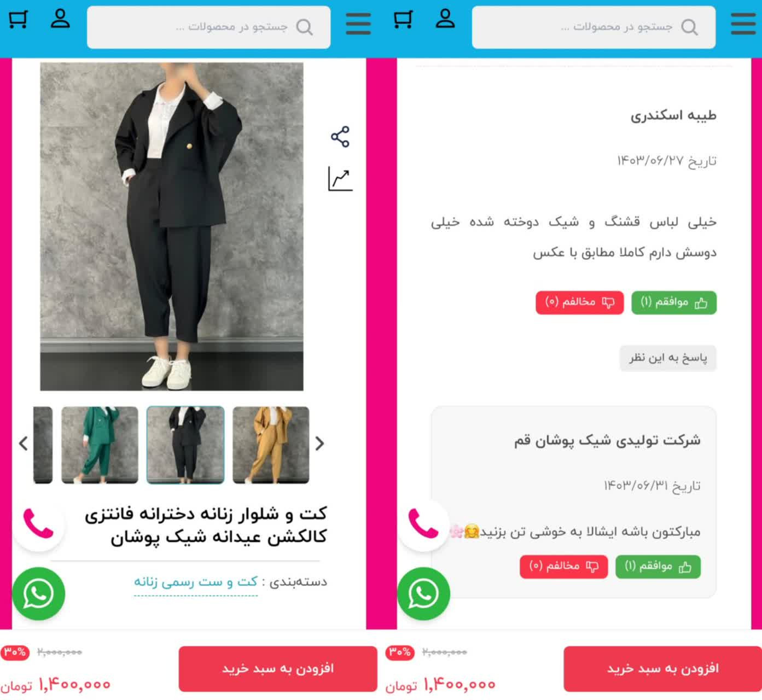Show previous thumbnails with the left chevron

[x=23, y=444]
